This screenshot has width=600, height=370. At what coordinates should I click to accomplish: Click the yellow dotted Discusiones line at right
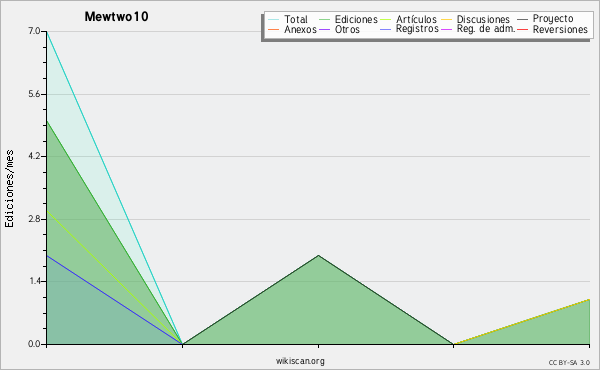click(522, 322)
